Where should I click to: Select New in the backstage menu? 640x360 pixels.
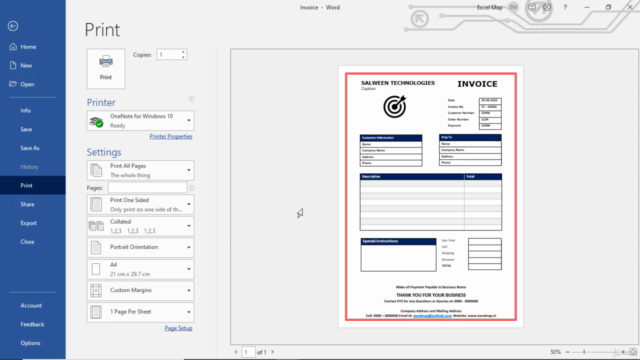(x=33, y=65)
